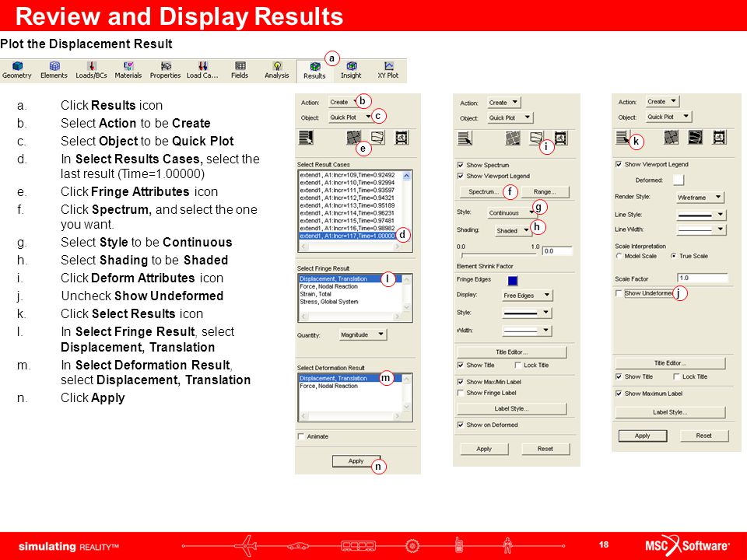The image size is (747, 560).
Task: Click Title Editor button above Show Max/Min Label
Action: pos(512,352)
